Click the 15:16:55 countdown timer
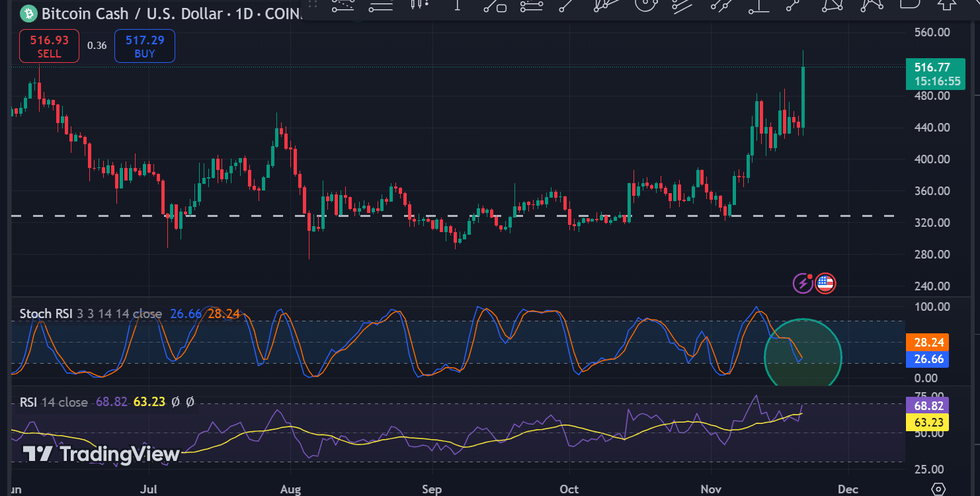This screenshot has height=496, width=980. coord(937,81)
